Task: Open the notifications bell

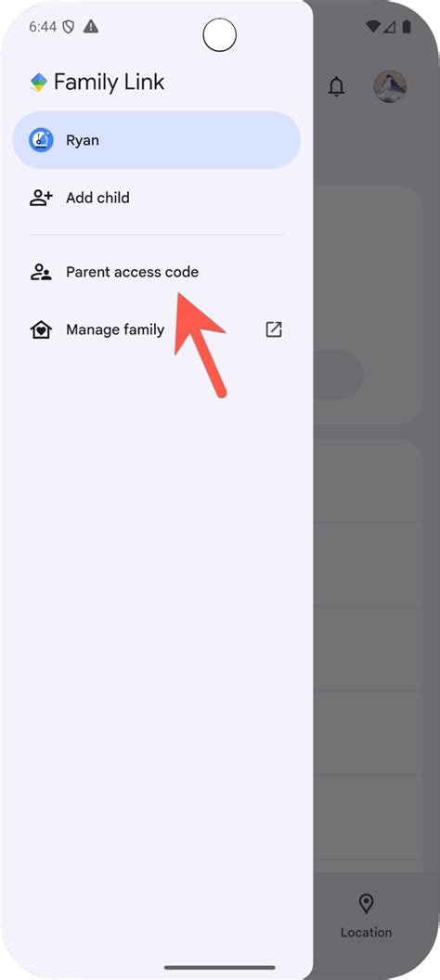Action: (336, 86)
